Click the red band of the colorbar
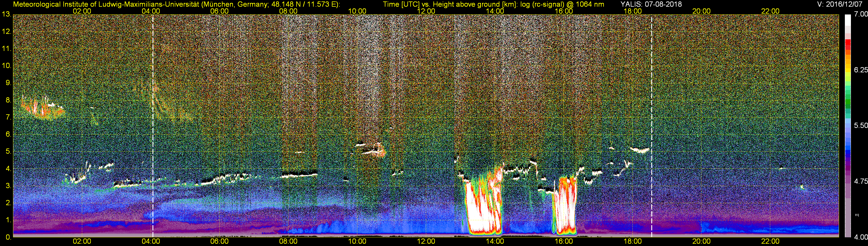The width and height of the screenshot is (868, 246). [x=847, y=45]
